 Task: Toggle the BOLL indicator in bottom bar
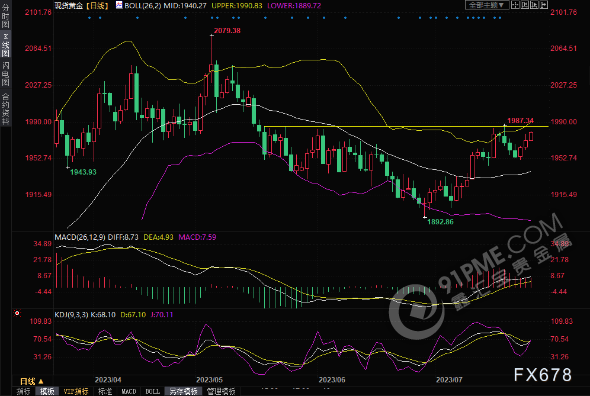(152, 391)
